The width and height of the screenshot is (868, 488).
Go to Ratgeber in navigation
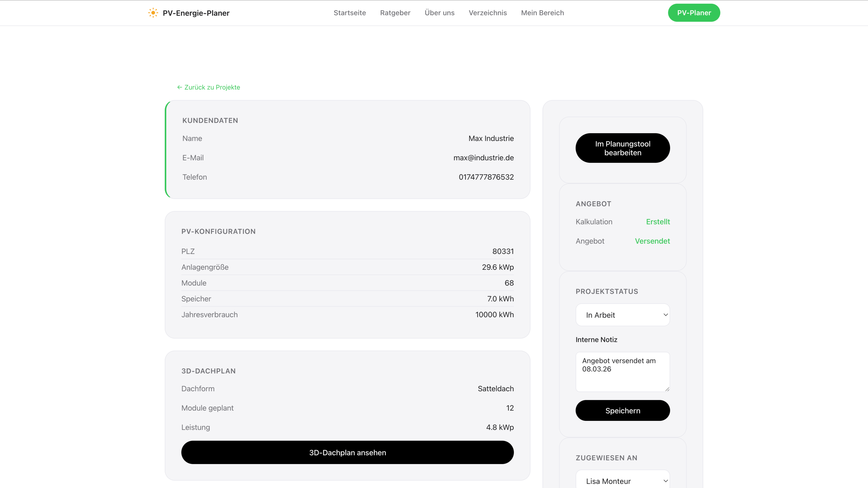395,13
